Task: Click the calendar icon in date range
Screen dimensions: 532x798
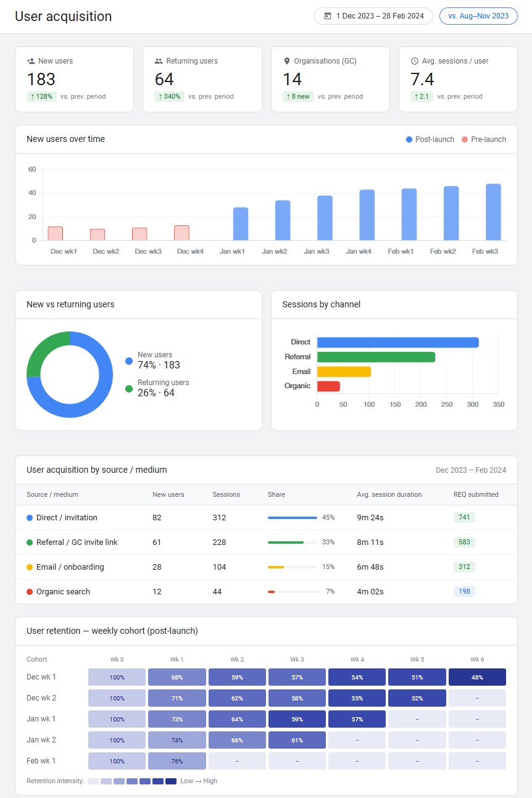Action: [x=328, y=16]
